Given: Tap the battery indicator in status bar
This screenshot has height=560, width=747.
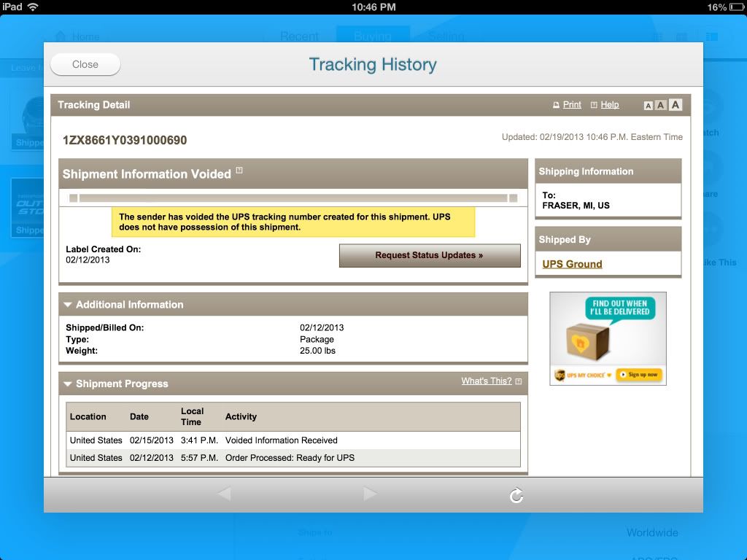Looking at the screenshot, I should coord(736,7).
